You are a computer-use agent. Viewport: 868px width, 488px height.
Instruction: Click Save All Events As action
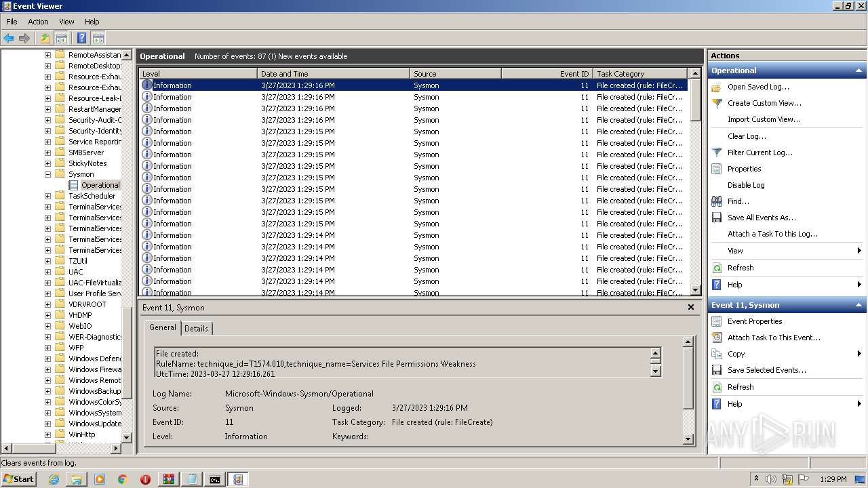[762, 218]
